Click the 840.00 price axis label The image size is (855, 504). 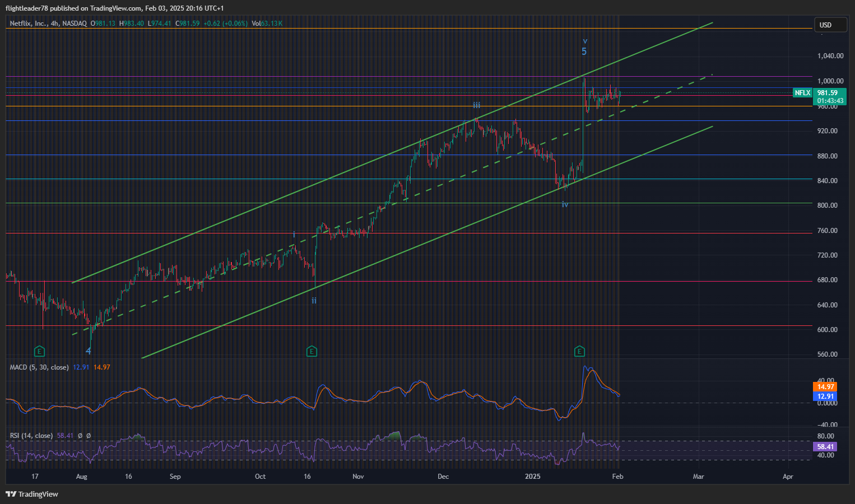click(828, 181)
